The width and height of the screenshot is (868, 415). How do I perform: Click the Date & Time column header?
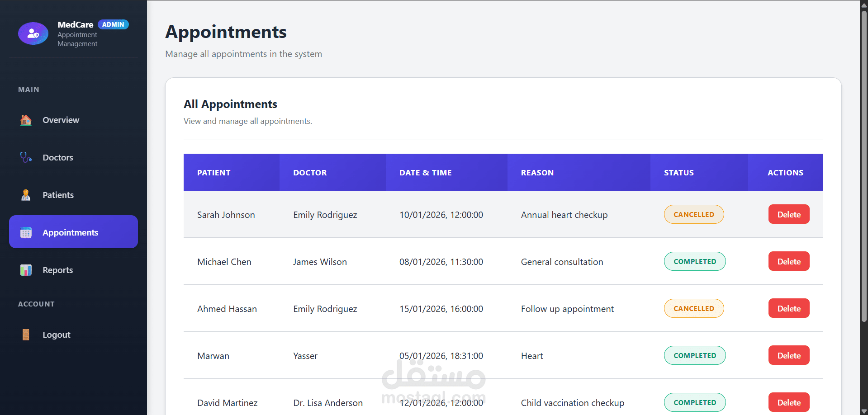click(x=425, y=173)
